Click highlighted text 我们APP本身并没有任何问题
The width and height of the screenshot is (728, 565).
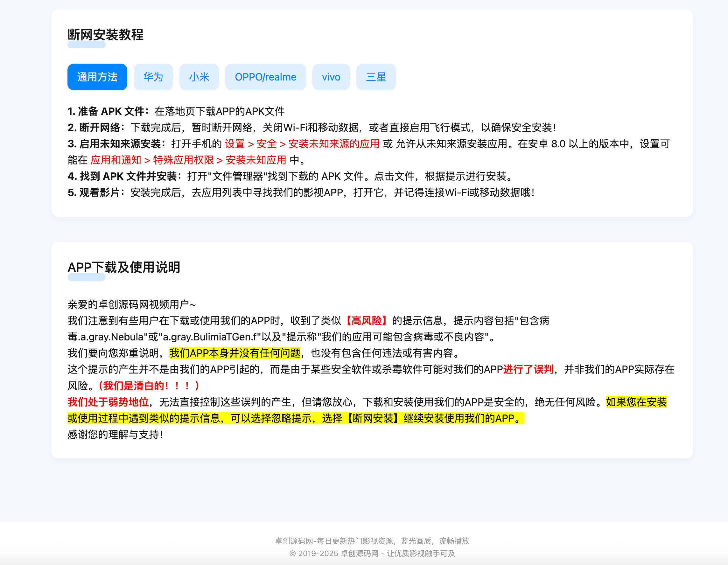235,353
